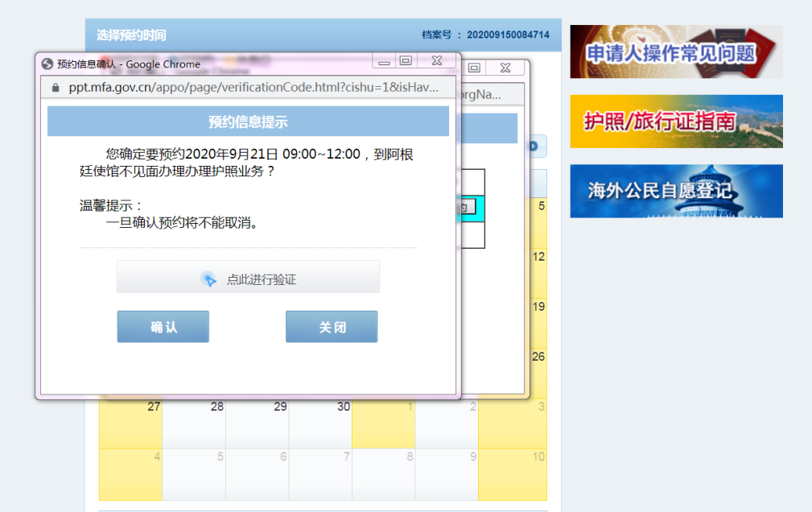Select calendar day 28
The image size is (812, 512).
point(194,423)
